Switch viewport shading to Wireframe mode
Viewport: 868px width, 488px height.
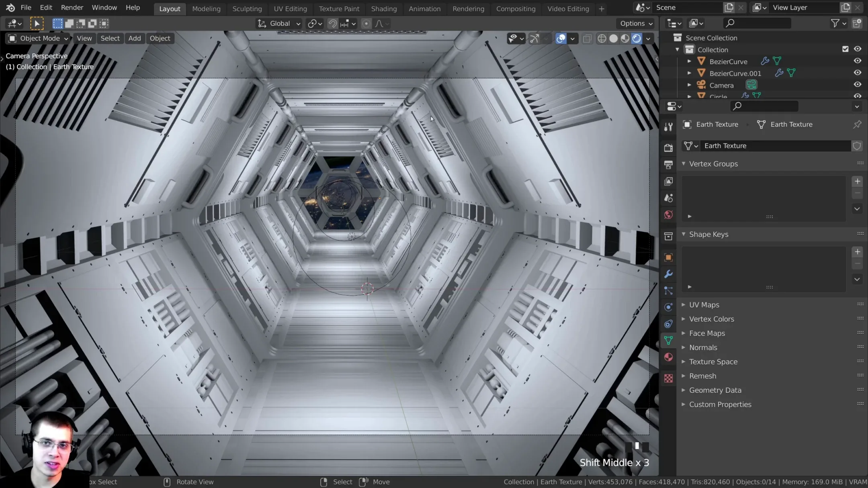pos(602,38)
